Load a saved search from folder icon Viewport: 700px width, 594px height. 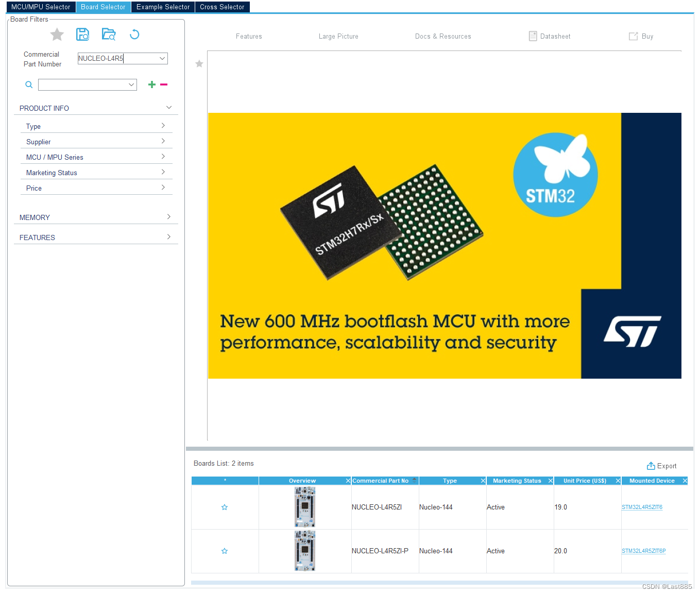[x=109, y=35]
